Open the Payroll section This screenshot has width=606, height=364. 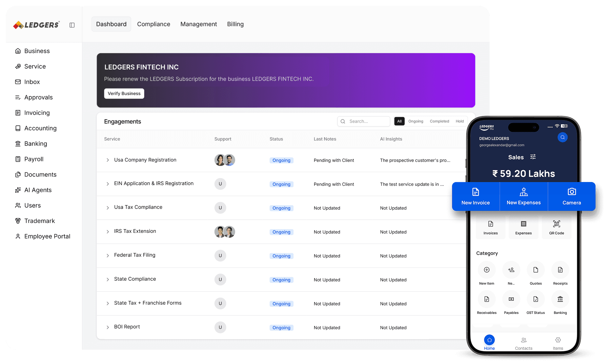click(x=30, y=159)
